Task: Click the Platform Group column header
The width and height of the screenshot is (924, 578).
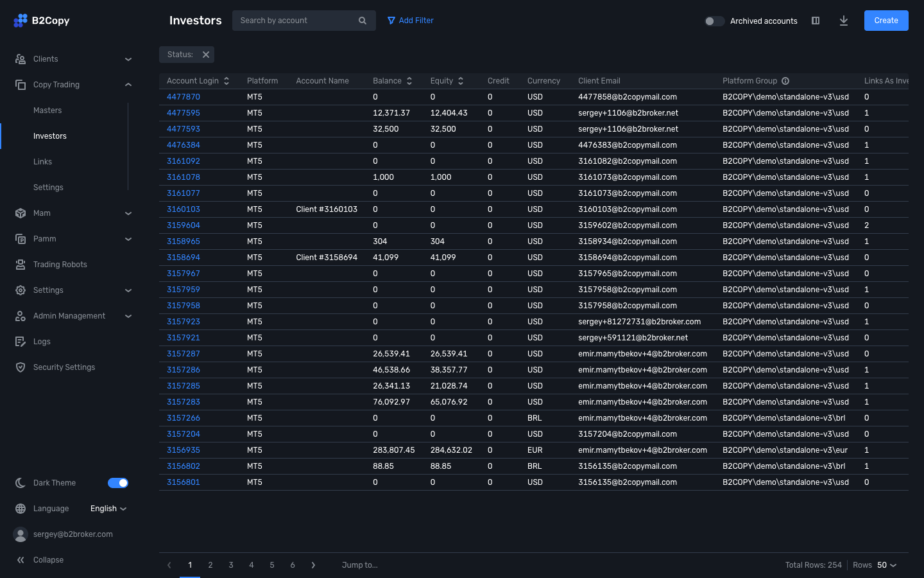Action: tap(749, 81)
